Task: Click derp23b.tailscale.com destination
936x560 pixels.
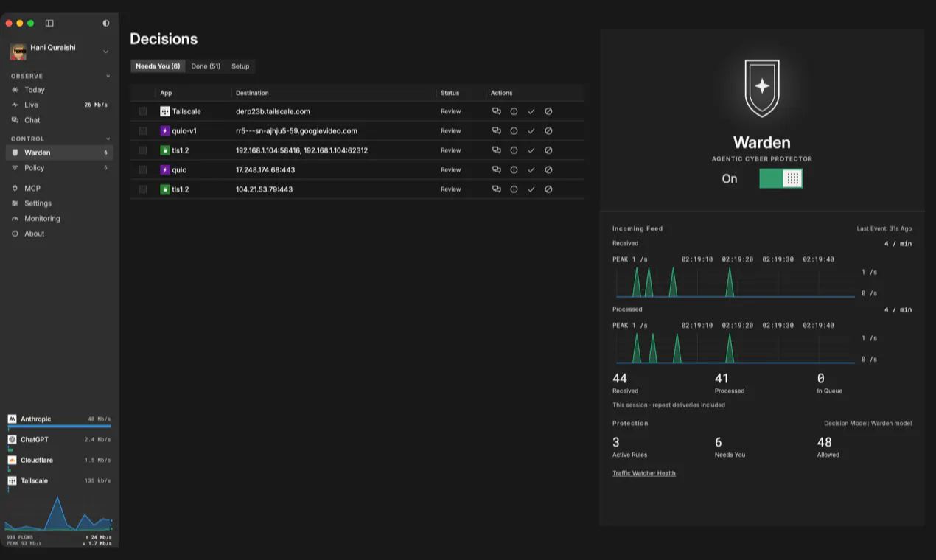Action: 273,111
